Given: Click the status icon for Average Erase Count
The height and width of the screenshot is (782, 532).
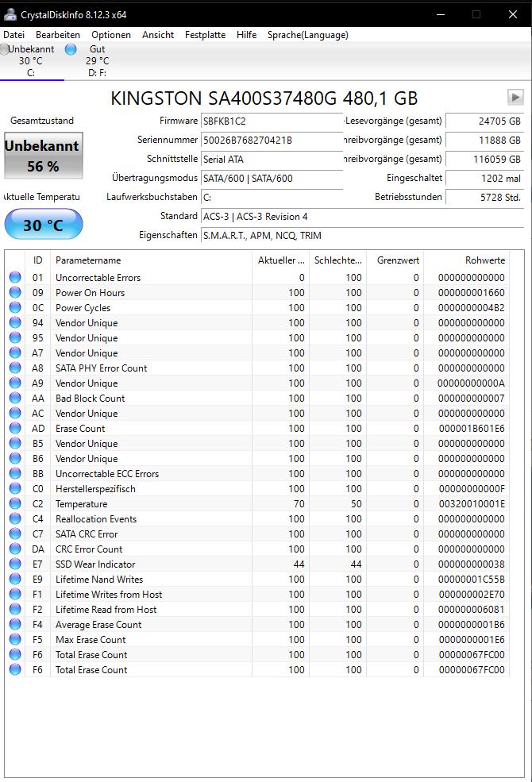Looking at the screenshot, I should 15,624.
